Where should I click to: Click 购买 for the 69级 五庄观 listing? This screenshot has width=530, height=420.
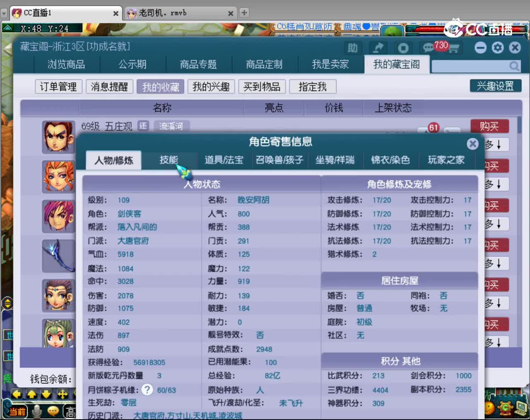coord(489,126)
